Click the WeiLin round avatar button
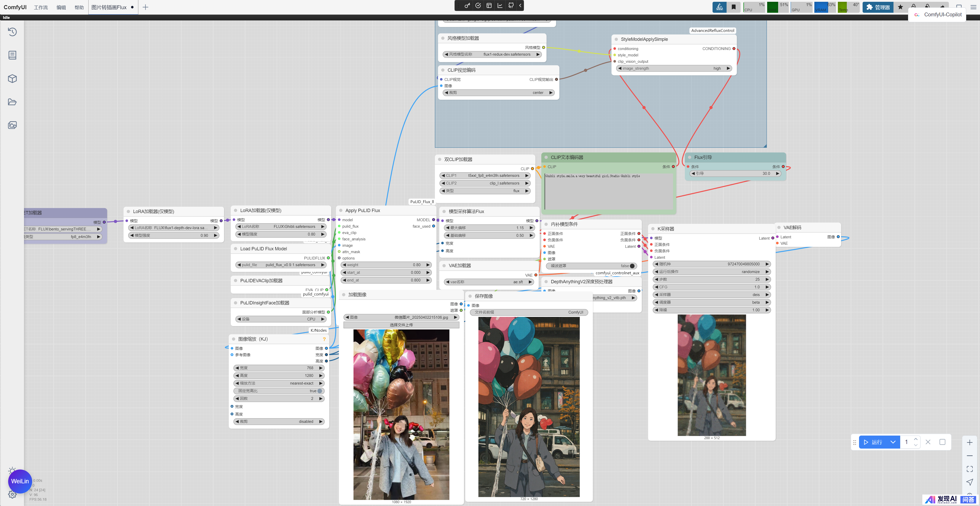Screen dimensions: 980x506 coord(20,481)
